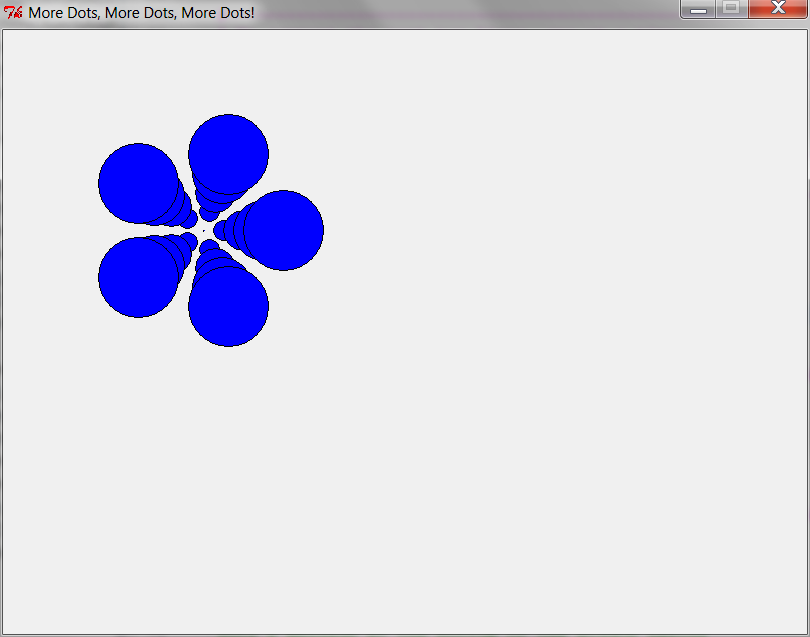This screenshot has height=637, width=810.
Task: Click the large bottom blue circle
Action: pyautogui.click(x=228, y=308)
